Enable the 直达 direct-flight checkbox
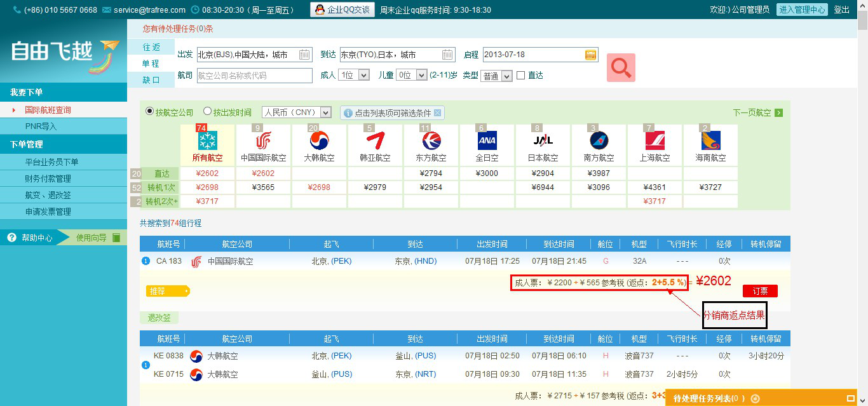The width and height of the screenshot is (868, 406). pyautogui.click(x=521, y=76)
